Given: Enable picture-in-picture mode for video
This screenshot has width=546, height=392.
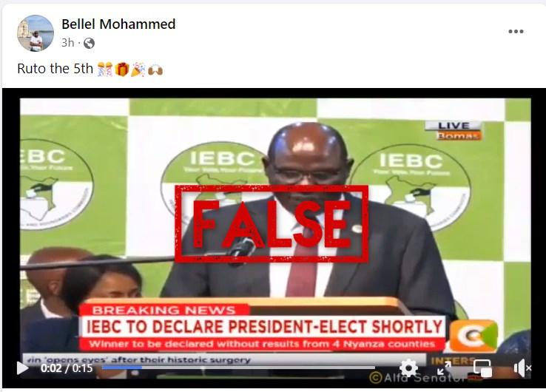Looking at the screenshot, I should [x=482, y=368].
